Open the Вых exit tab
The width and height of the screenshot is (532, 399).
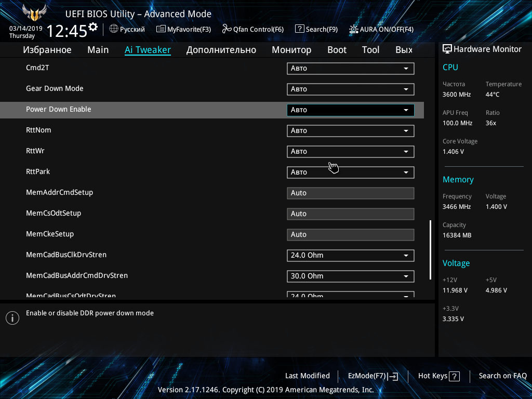404,50
